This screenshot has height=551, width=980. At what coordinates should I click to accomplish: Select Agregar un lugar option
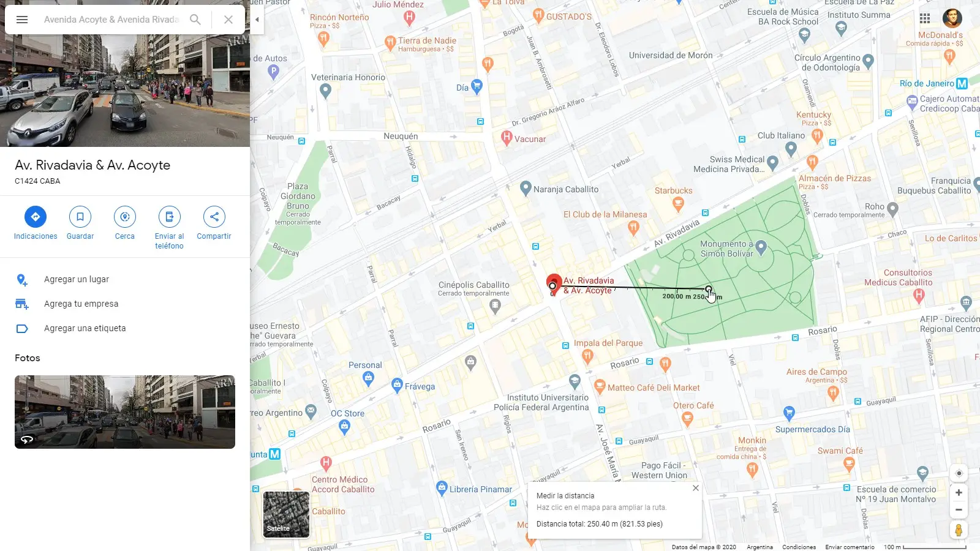(125, 279)
